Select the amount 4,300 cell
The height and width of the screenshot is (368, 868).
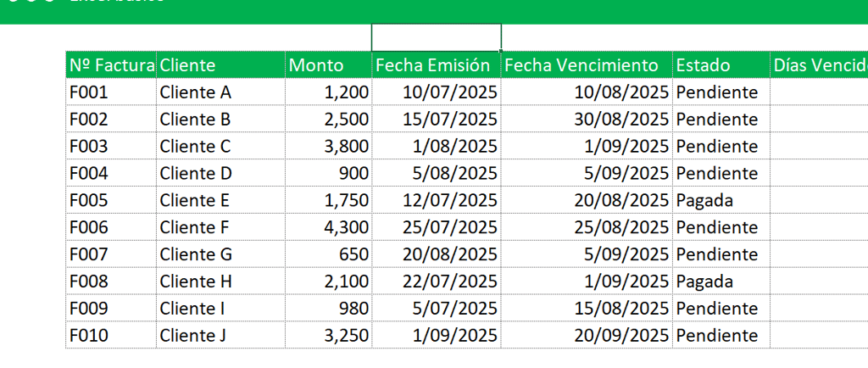coord(328,228)
